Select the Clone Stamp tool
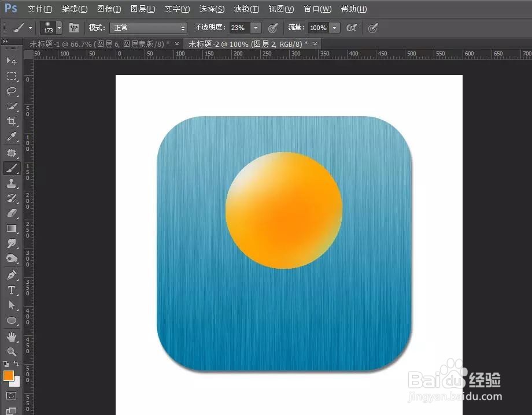532x415 pixels. [12, 183]
